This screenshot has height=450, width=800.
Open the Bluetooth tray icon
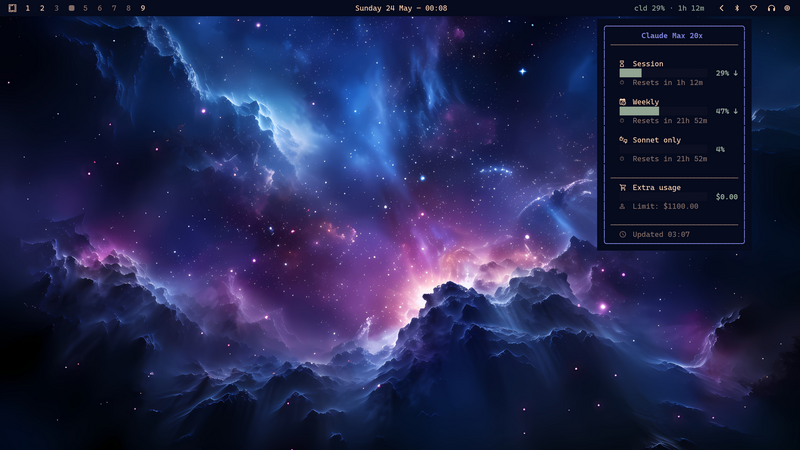coord(737,8)
